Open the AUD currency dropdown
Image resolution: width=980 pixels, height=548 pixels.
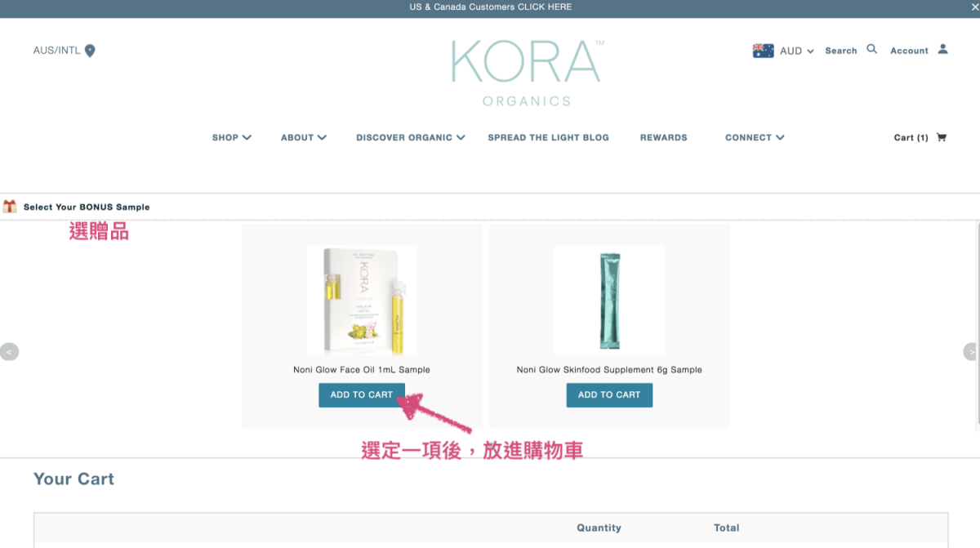click(794, 51)
